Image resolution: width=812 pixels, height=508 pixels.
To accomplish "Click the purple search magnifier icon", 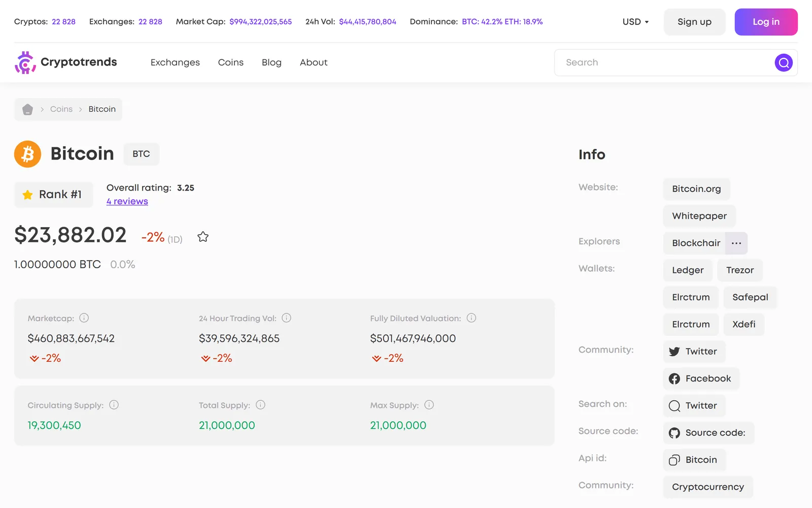I will tap(784, 62).
